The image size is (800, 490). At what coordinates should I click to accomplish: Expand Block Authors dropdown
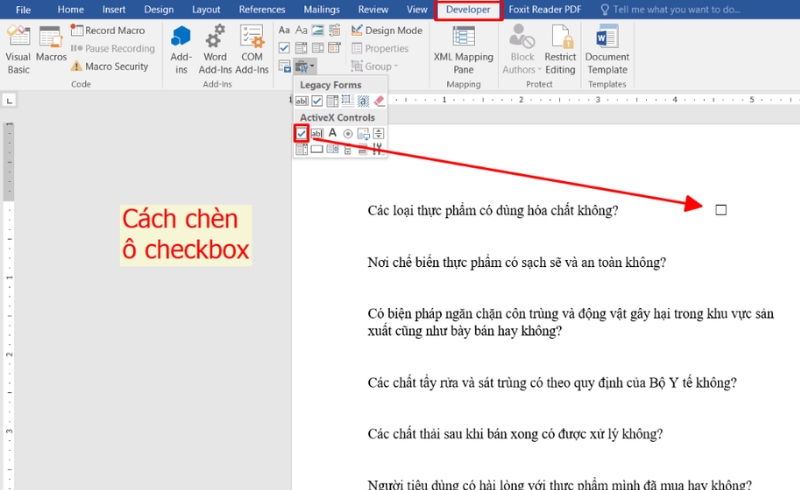[x=521, y=49]
